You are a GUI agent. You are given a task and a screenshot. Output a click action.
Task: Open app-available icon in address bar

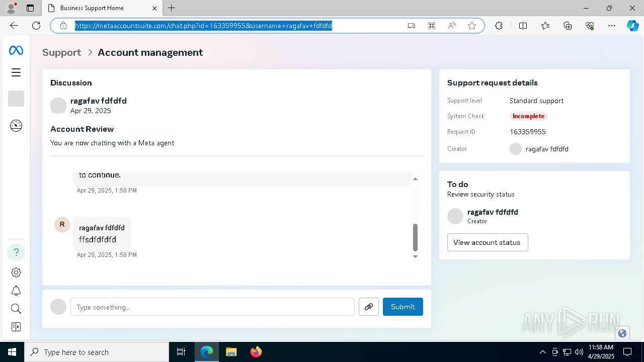pyautogui.click(x=412, y=26)
